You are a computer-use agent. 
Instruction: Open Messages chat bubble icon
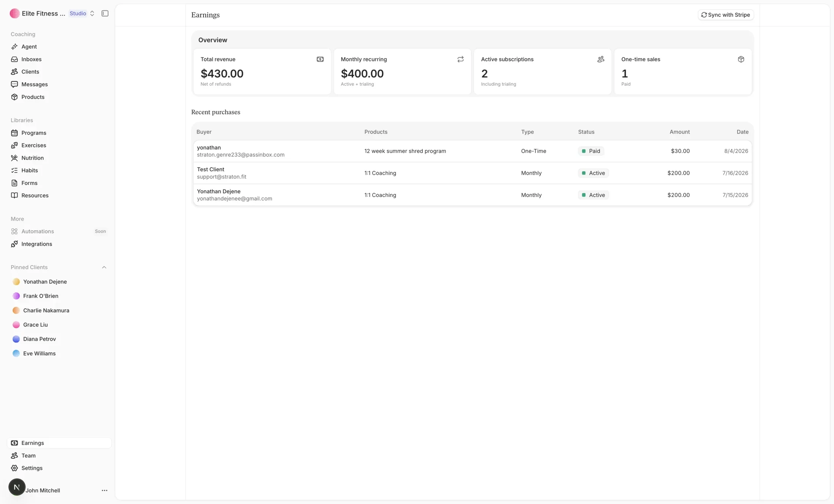point(14,84)
